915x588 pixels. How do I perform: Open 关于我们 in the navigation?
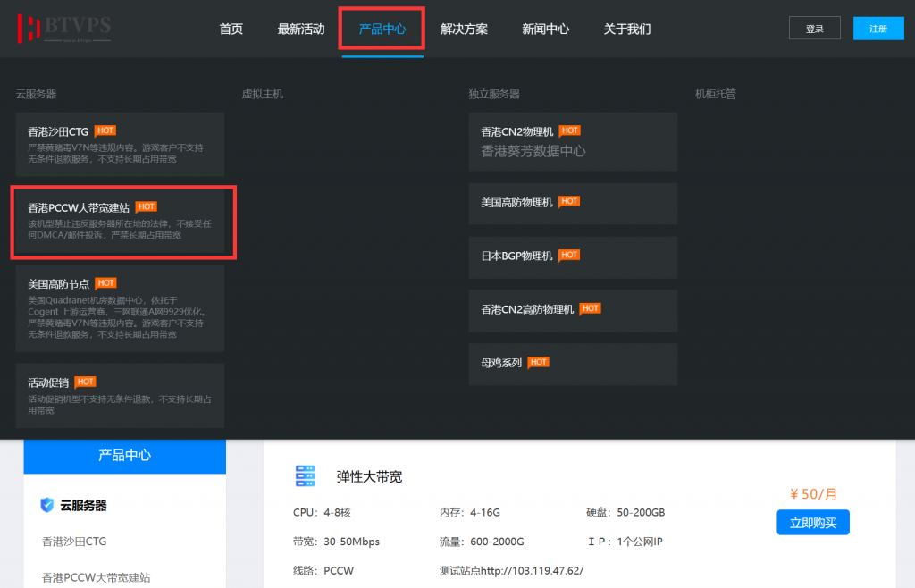(627, 29)
